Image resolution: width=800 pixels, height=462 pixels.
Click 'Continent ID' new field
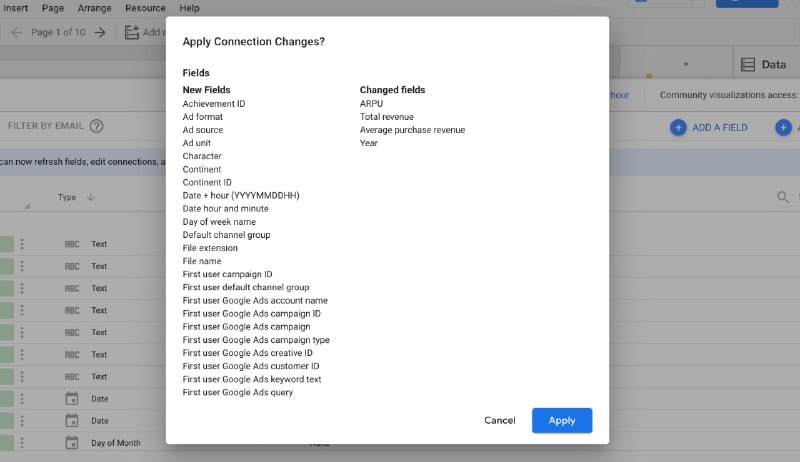207,183
